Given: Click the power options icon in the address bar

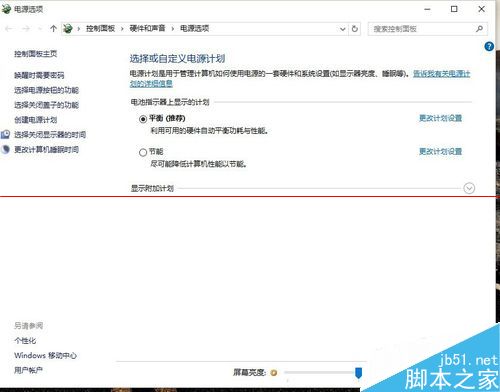Looking at the screenshot, I should point(68,29).
